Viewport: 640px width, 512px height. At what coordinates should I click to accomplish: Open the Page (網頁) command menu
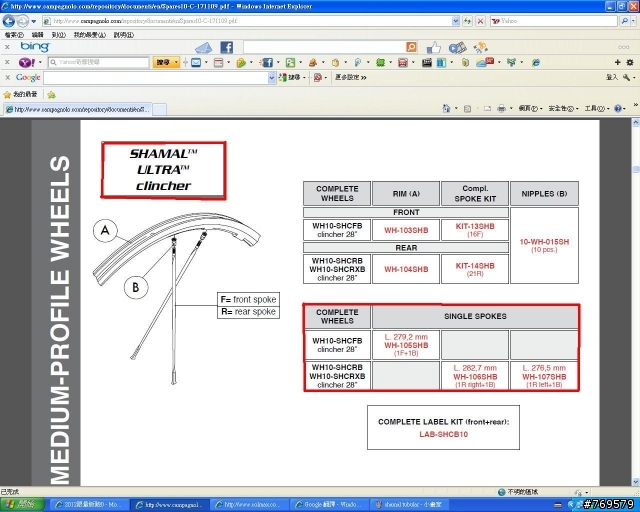click(530, 109)
